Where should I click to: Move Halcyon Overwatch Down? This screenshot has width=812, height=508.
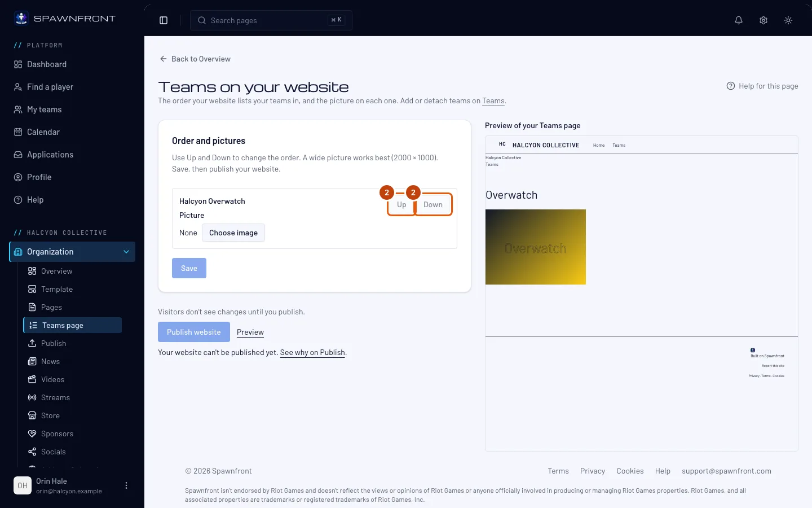click(433, 204)
